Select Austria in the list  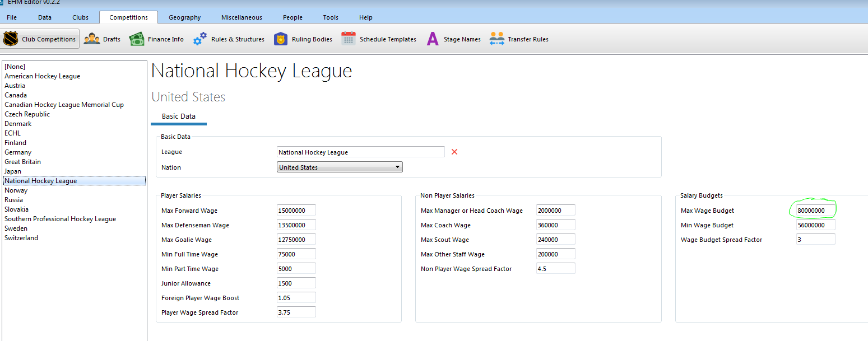click(x=74, y=86)
